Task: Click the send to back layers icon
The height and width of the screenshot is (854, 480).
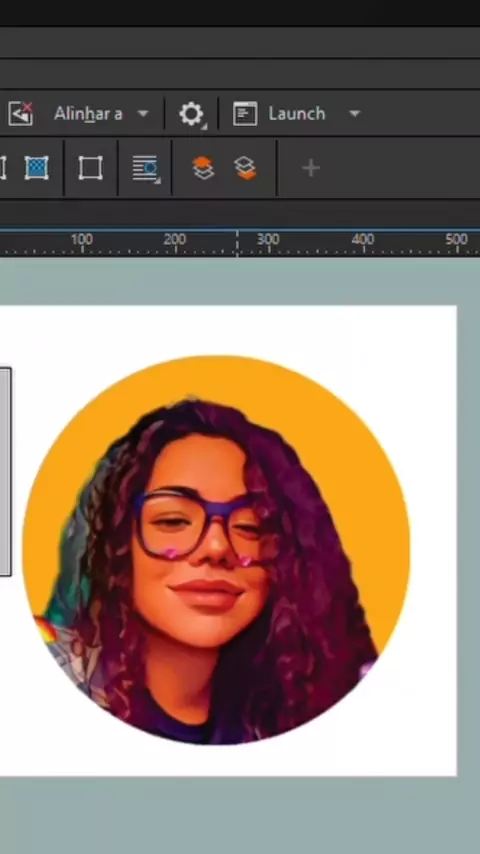Action: coord(245,168)
